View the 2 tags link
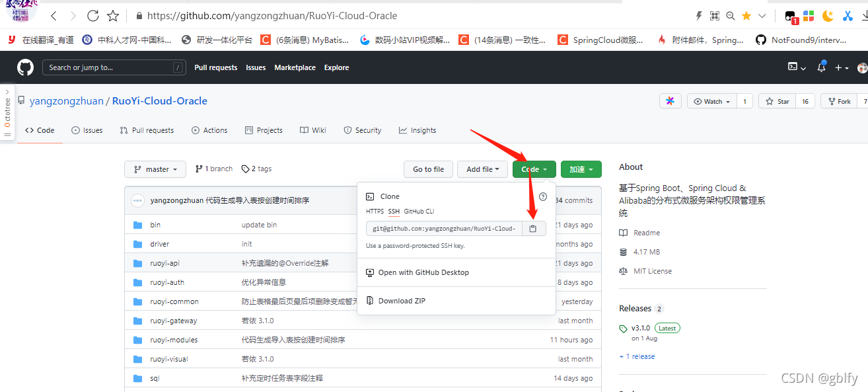 [x=256, y=169]
